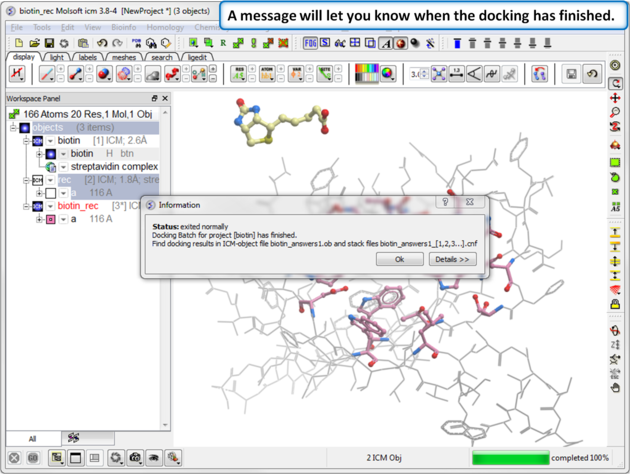Click the ball-and-stick (xstick) representation icon

(75, 75)
